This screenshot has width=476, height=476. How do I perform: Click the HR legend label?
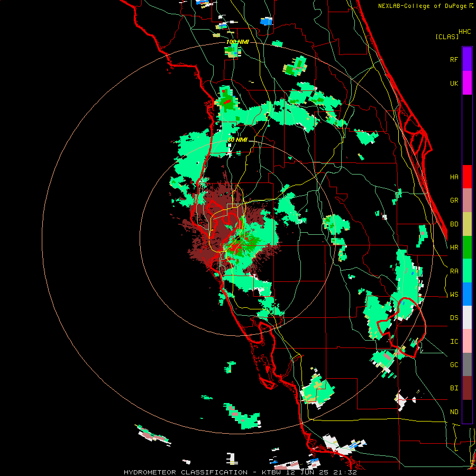point(454,248)
